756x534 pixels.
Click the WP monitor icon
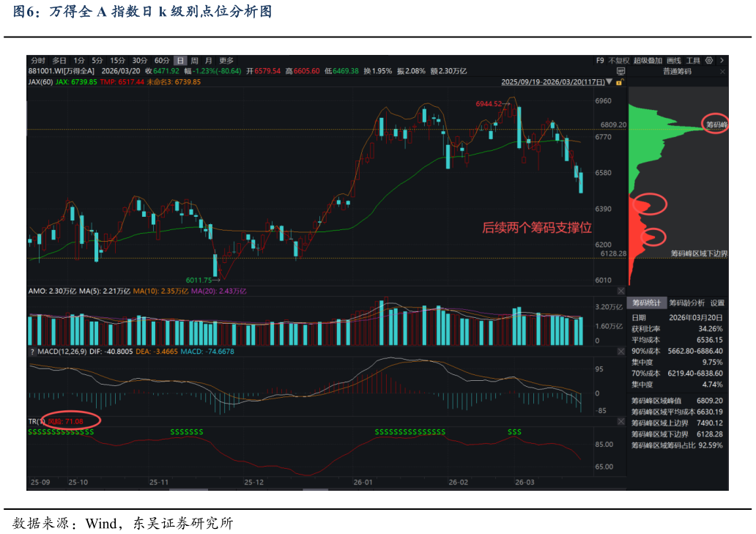[x=621, y=72]
